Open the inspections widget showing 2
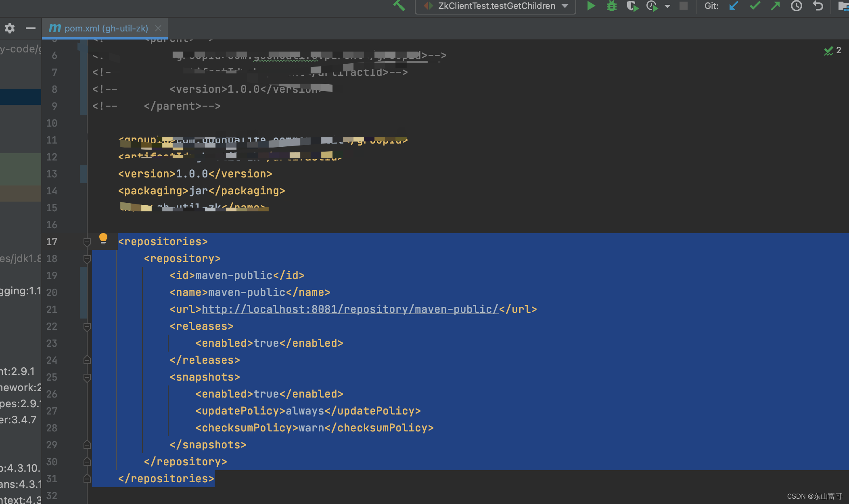The height and width of the screenshot is (504, 849). pyautogui.click(x=832, y=50)
